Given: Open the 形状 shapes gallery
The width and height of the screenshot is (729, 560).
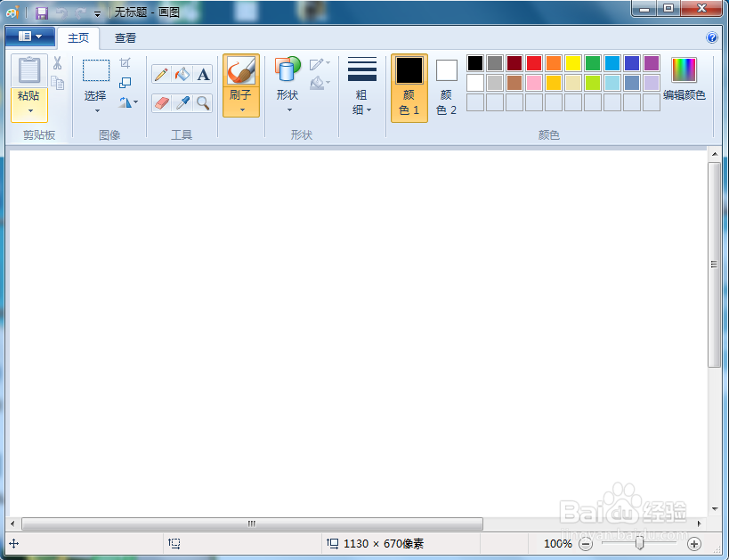Looking at the screenshot, I should 288,85.
